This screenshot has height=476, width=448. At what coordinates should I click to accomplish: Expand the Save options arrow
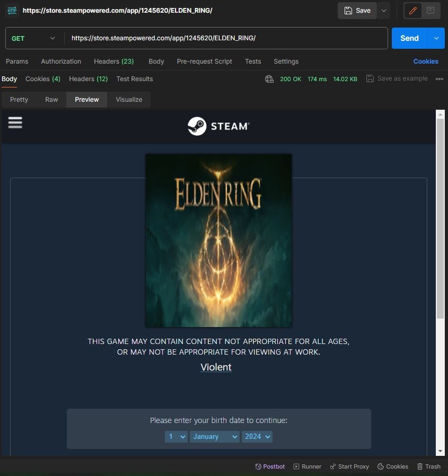pyautogui.click(x=384, y=11)
